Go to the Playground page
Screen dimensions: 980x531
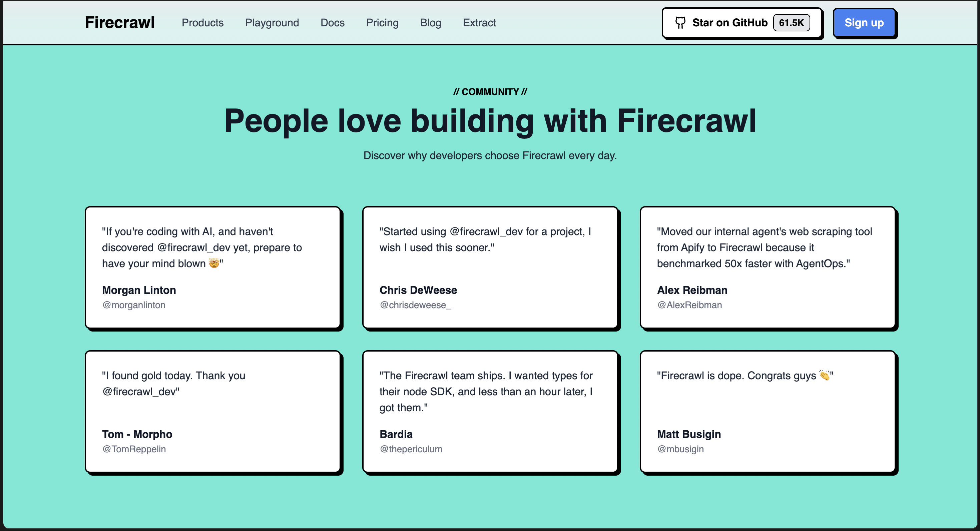click(272, 23)
